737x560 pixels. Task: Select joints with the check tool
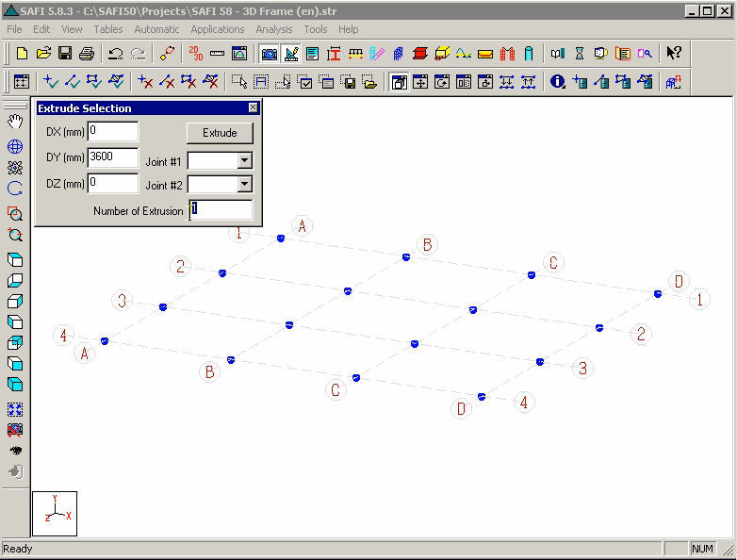(50, 82)
